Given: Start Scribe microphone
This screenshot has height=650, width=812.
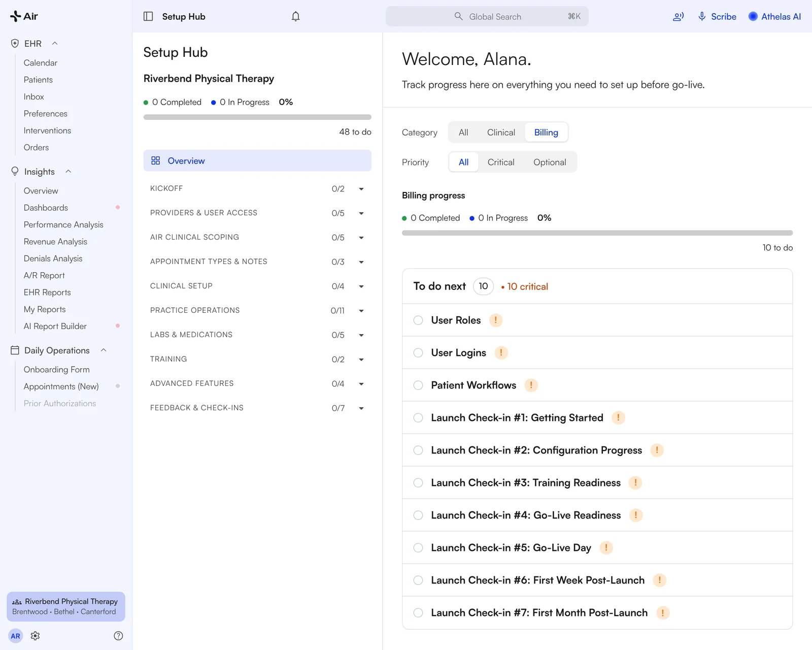Looking at the screenshot, I should (702, 16).
